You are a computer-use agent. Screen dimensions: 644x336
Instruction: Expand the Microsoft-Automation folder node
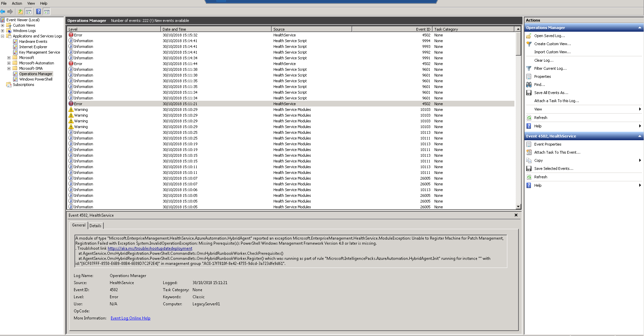pyautogui.click(x=9, y=63)
